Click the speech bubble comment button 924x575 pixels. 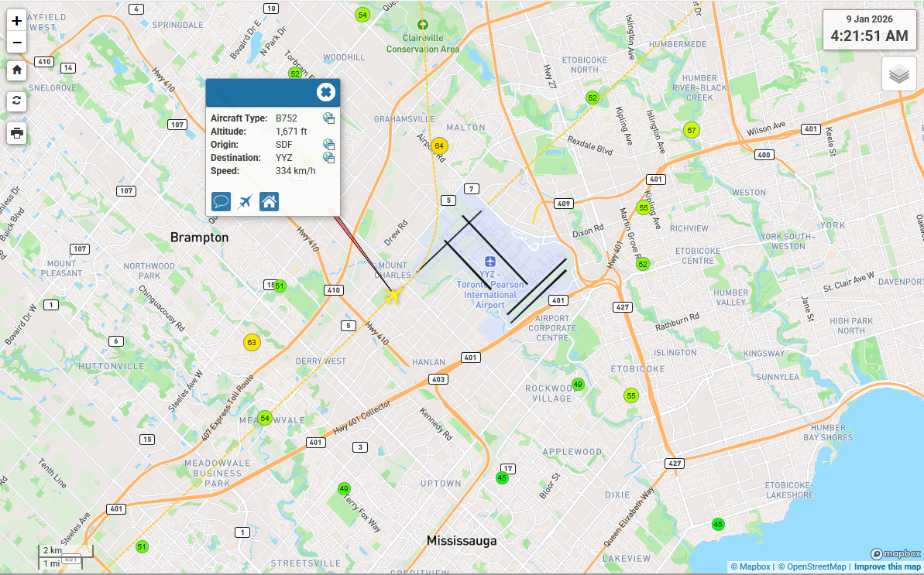click(221, 202)
